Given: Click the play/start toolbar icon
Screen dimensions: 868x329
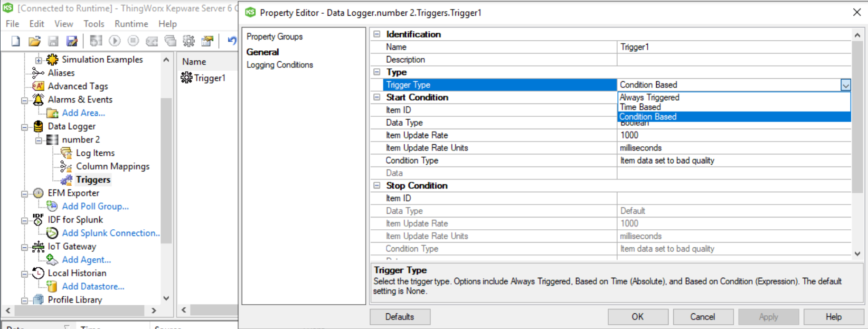Looking at the screenshot, I should tap(114, 41).
